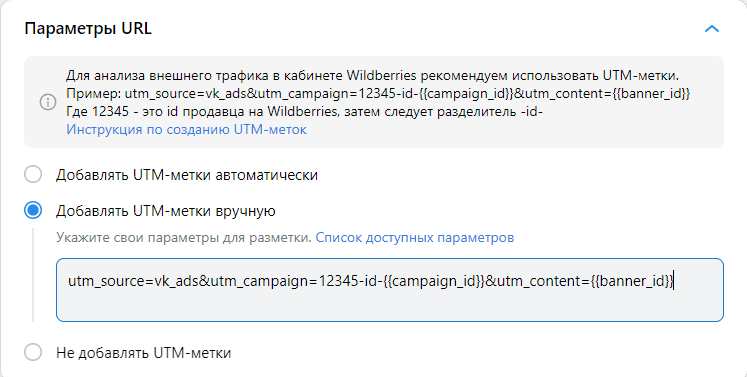Image resolution: width=747 pixels, height=377 pixels.
Task: Click the info icon in hint box
Action: tap(48, 102)
